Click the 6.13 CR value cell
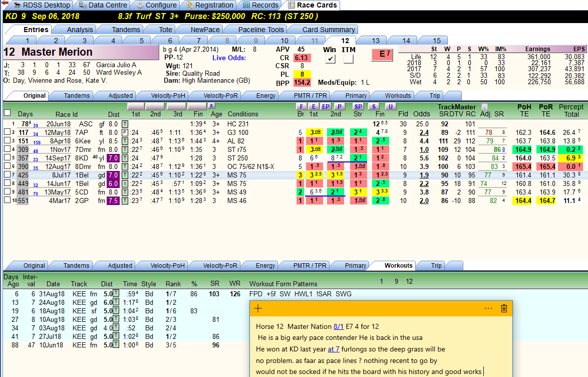Image resolution: width=588 pixels, height=377 pixels. tap(302, 58)
